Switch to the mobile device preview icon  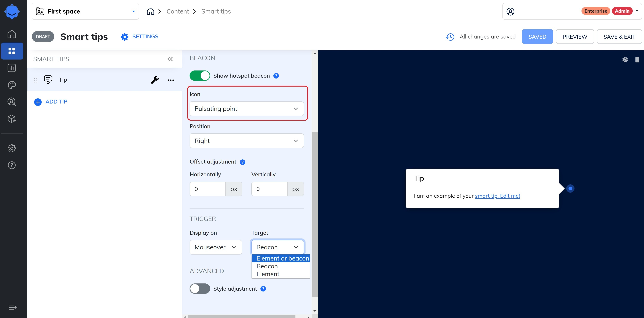(637, 60)
